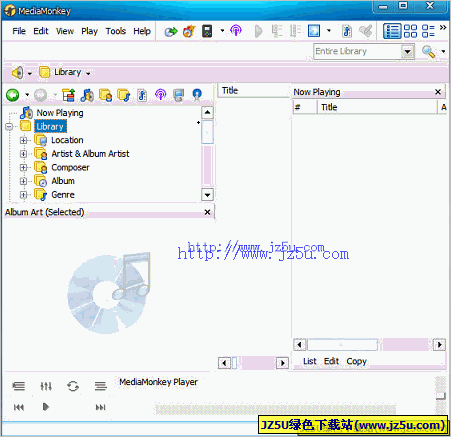Screen dimensions: 451x437
Task: Open the Entire Library dropdown
Action: (x=407, y=52)
